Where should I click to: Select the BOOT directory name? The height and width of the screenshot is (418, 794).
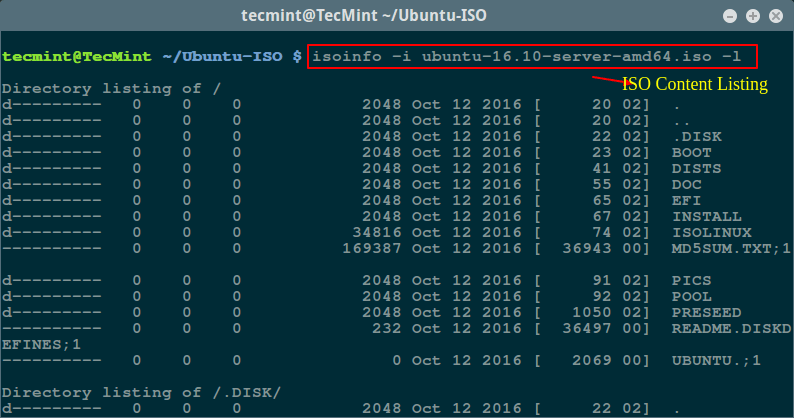pyautogui.click(x=692, y=152)
